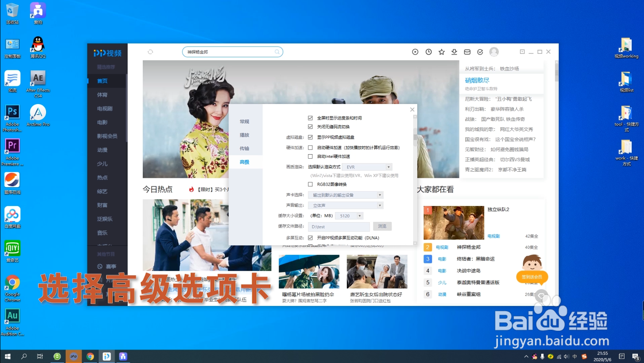Open 影视会员 sidebar category
The image size is (644, 363).
[107, 136]
